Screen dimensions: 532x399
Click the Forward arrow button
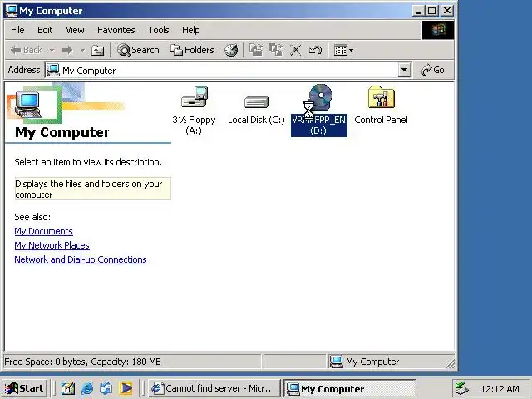[x=67, y=50]
